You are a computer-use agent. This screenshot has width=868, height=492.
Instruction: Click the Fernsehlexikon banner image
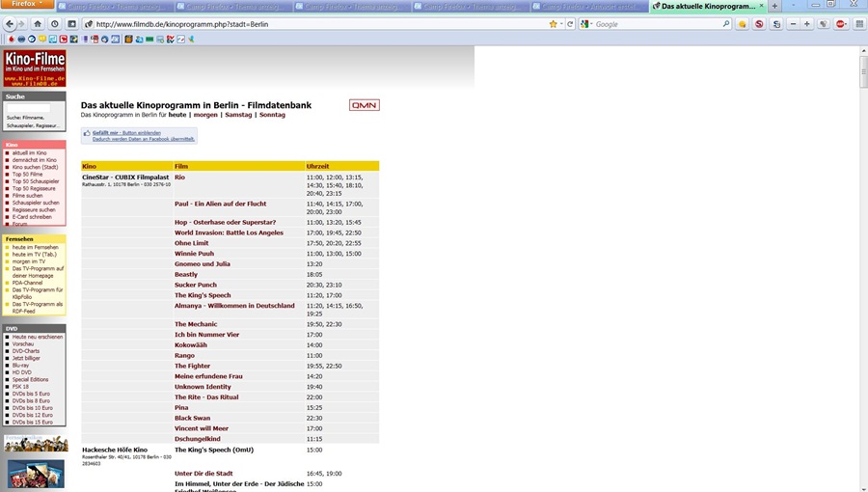point(36,444)
